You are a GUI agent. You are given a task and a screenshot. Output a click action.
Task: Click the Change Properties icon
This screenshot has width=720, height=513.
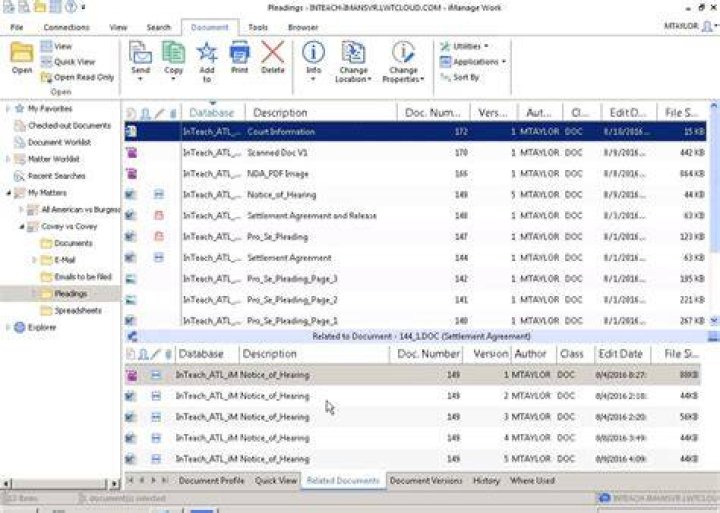click(403, 52)
